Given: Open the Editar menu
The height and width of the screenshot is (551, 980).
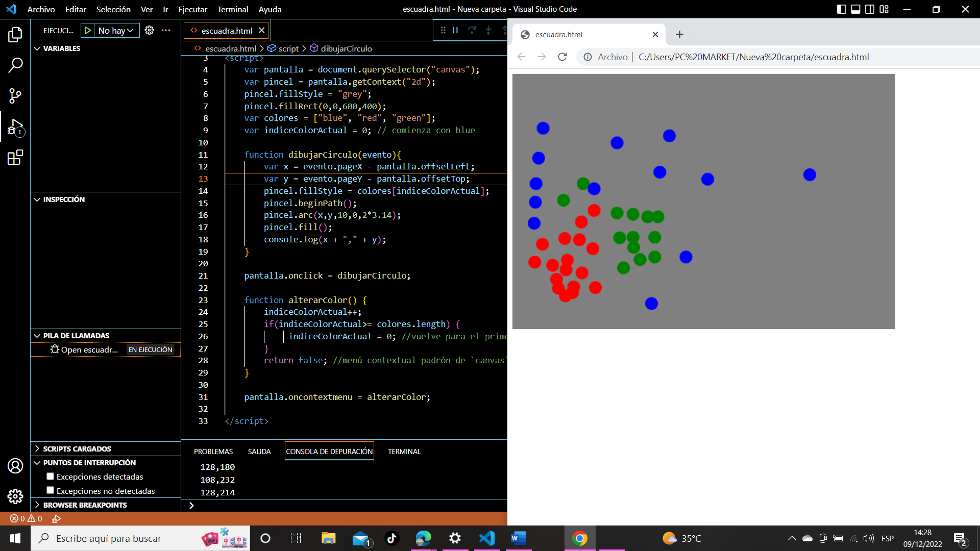Looking at the screenshot, I should pos(76,9).
